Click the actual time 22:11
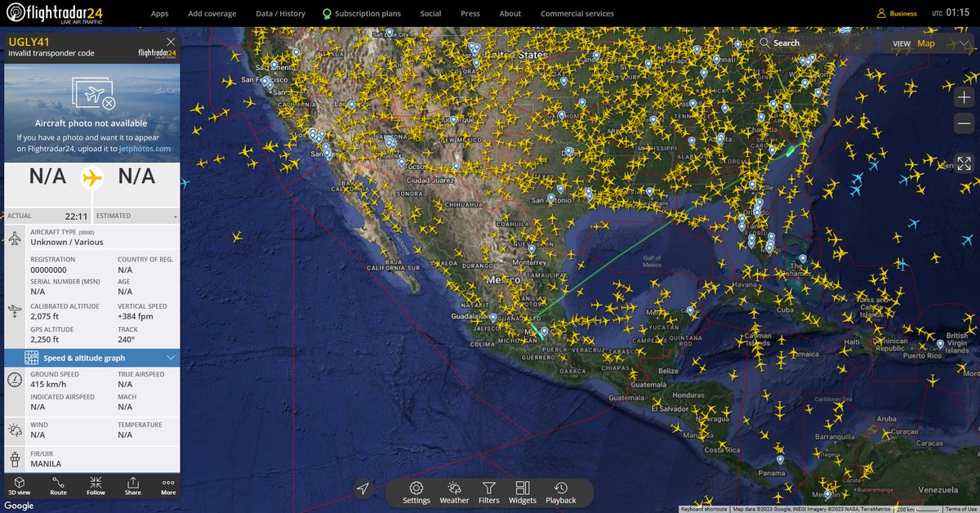 point(76,216)
